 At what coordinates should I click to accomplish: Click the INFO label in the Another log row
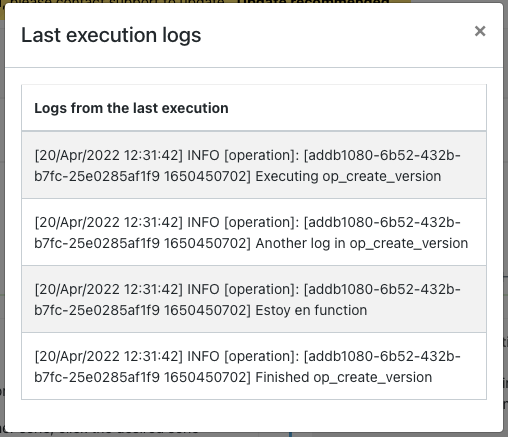tap(203, 222)
